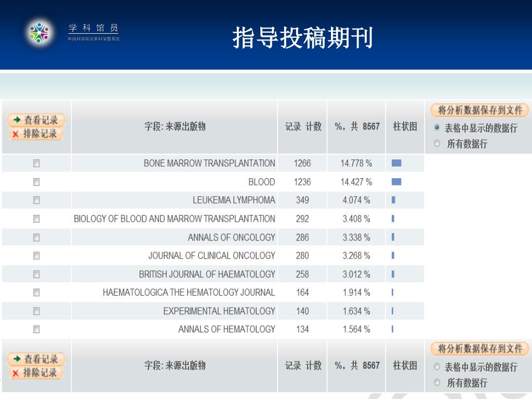Click HAEMATOLOGICA THE HEMATOLOGY JOURNAL name
Screen dimensions: 532x399
coord(189,292)
